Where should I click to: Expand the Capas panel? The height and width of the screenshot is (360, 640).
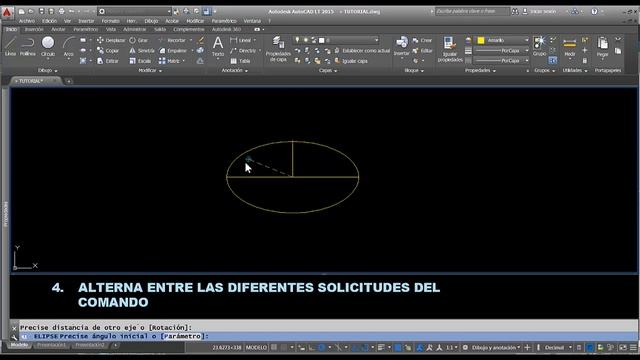click(328, 71)
